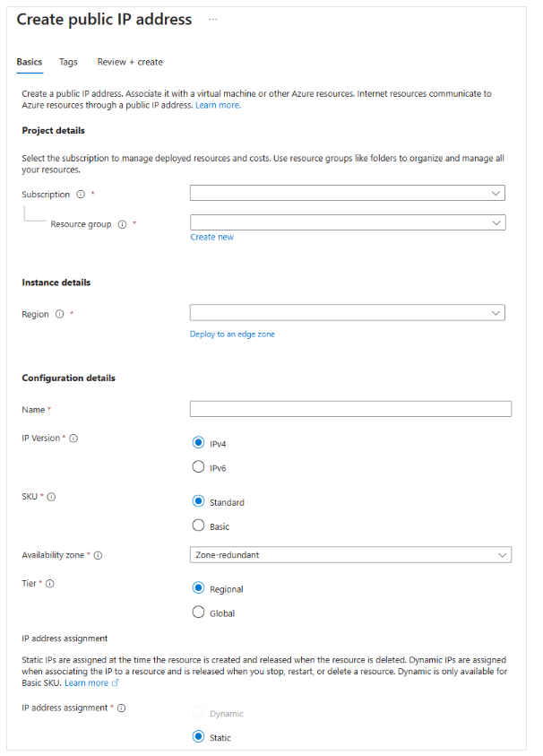Choose the Basic SKU option
The height and width of the screenshot is (756, 543).
coord(199,525)
